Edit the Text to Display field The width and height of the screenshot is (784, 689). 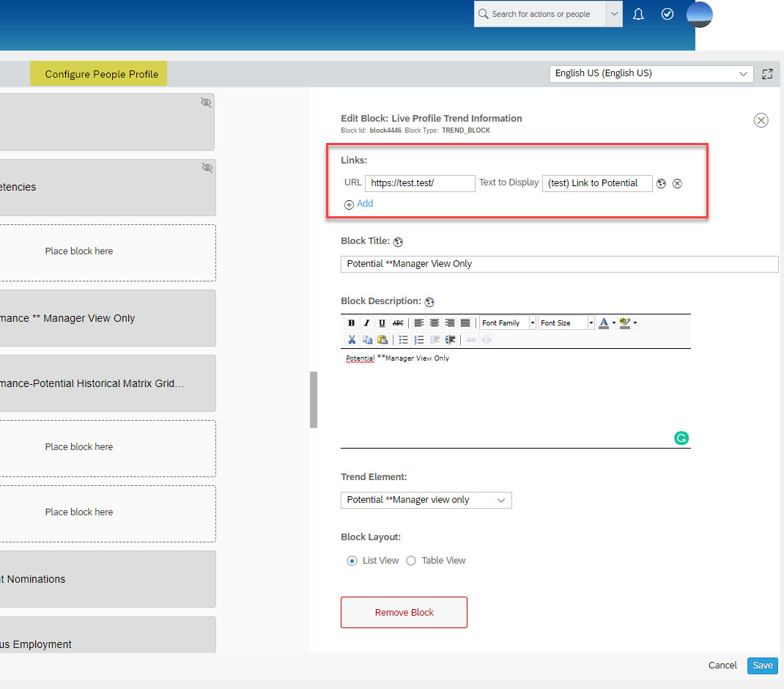point(597,183)
